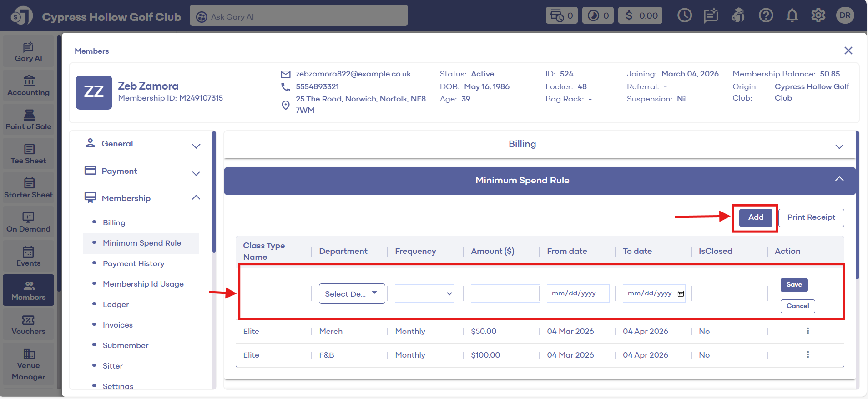Click the Save button in new row
Image resolution: width=868 pixels, height=399 pixels.
pyautogui.click(x=794, y=285)
